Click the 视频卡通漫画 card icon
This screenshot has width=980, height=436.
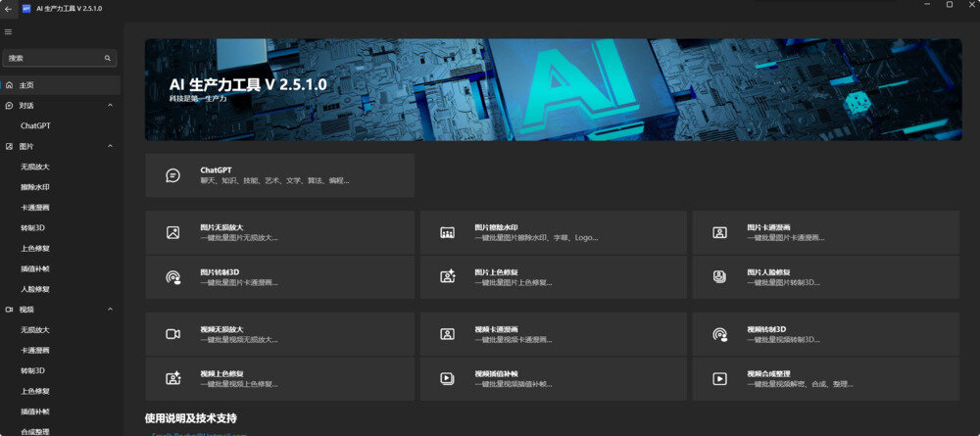[447, 334]
